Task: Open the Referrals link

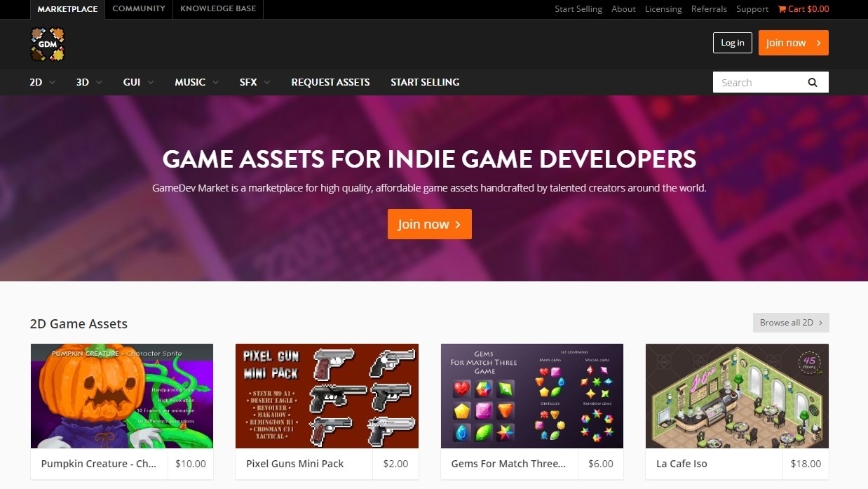Action: [709, 9]
